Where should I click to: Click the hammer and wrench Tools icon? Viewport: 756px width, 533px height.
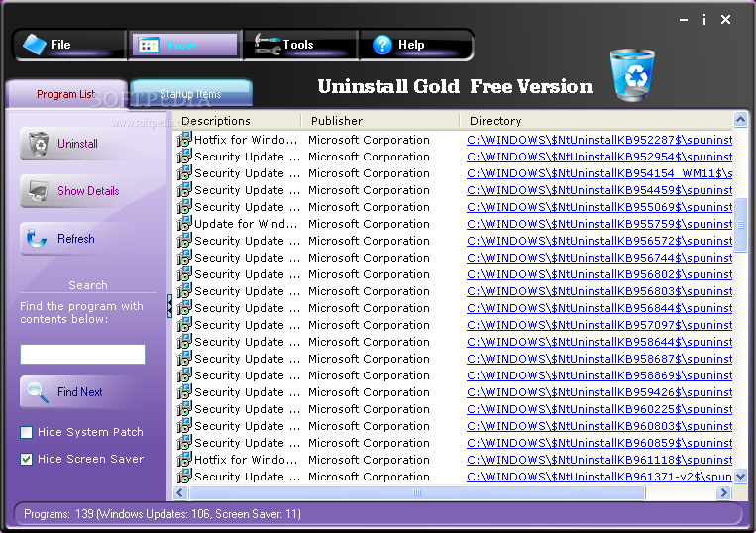268,44
